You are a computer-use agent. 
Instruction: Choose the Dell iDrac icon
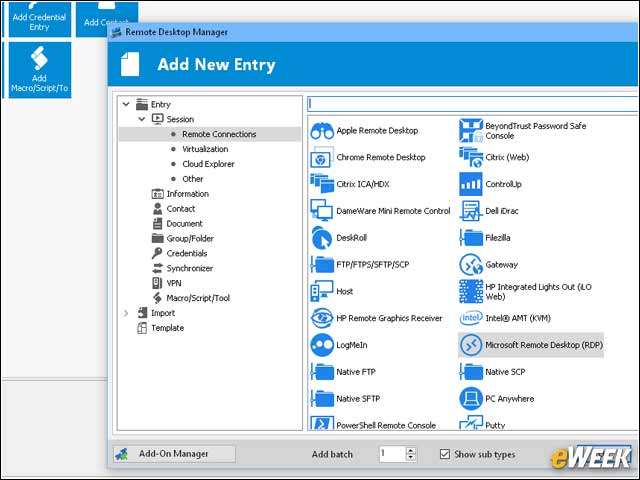pos(471,211)
